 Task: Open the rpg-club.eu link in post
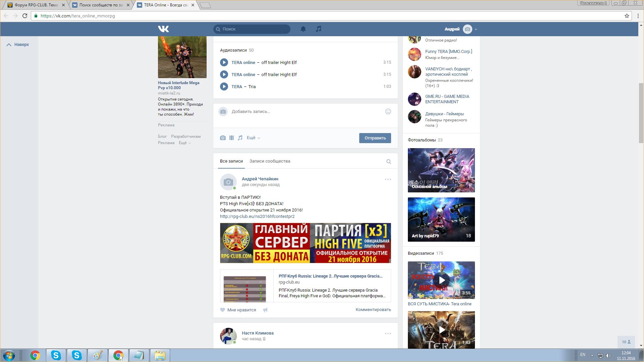pos(257,217)
